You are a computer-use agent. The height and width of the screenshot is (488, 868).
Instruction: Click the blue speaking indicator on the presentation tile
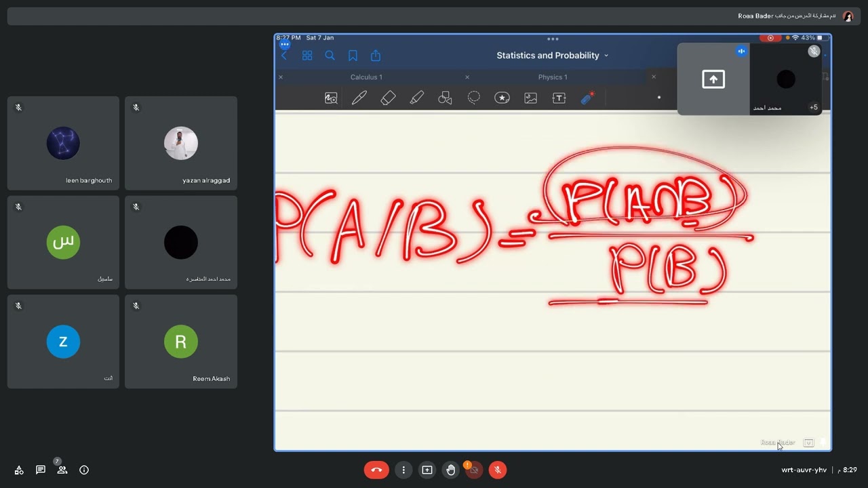[x=741, y=51]
